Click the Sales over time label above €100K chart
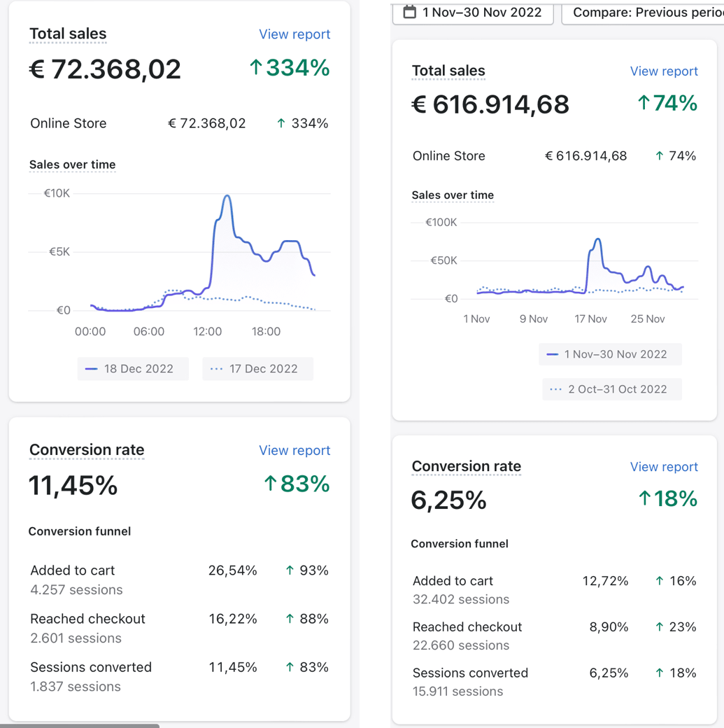Viewport: 724px width, 728px height. coord(453,195)
